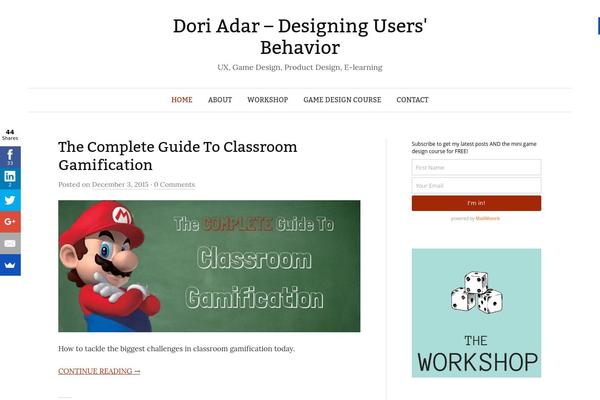Navigate to GAME DESIGN COURSE

[x=342, y=100]
